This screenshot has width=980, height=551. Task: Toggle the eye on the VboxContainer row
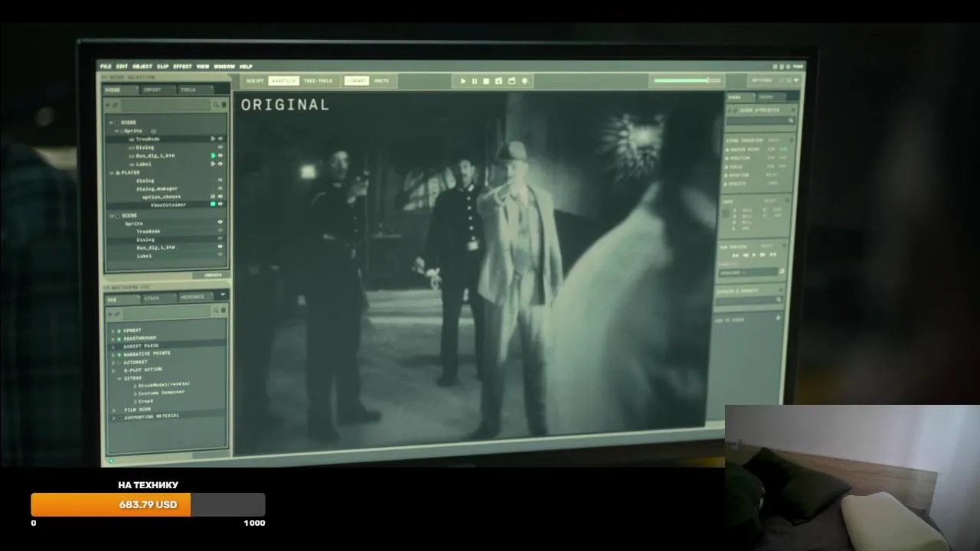(220, 204)
